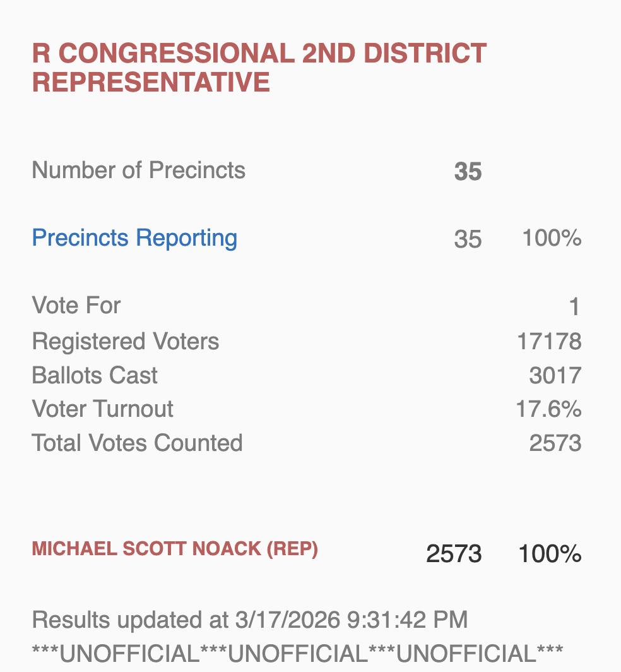The height and width of the screenshot is (672, 621).
Task: Click the 100% beside Precincts Reporting
Action: coord(551,239)
